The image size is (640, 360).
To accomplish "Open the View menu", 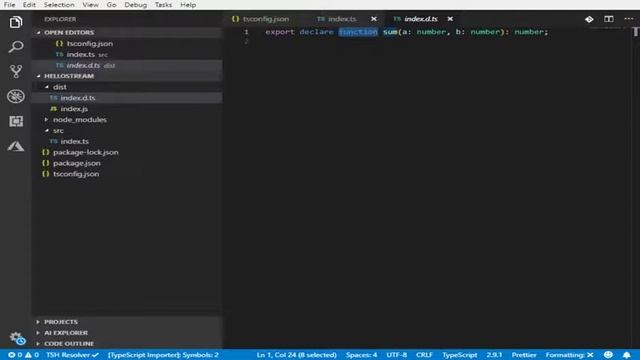I will (x=90, y=4).
